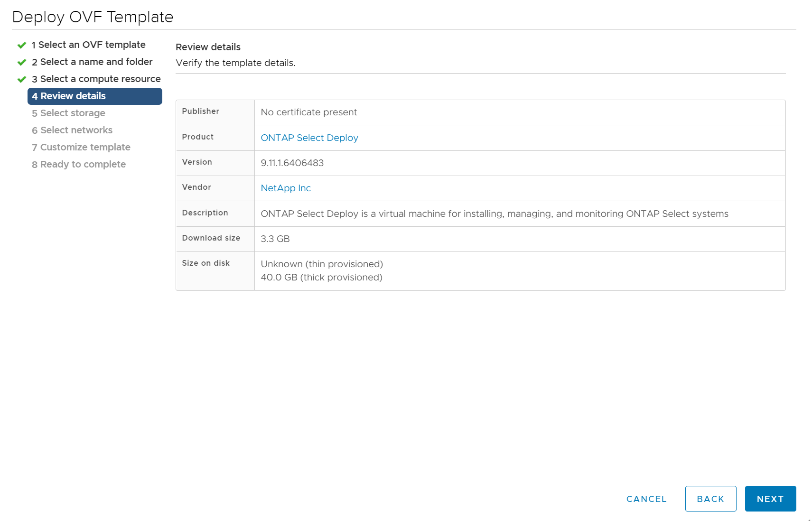This screenshot has width=812, height=521.
Task: Click the version value 9.11.1.6406483
Action: coord(292,163)
